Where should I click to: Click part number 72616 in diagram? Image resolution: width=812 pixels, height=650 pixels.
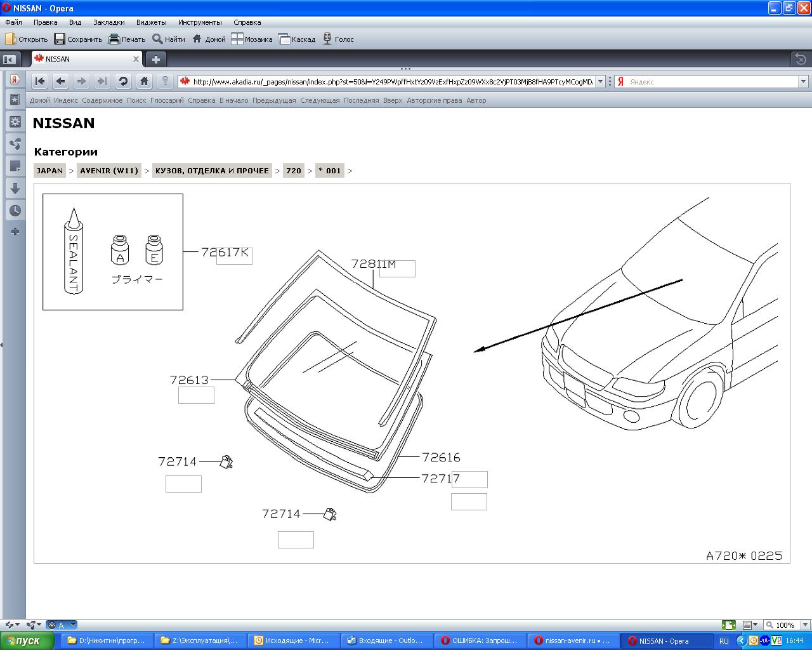441,457
